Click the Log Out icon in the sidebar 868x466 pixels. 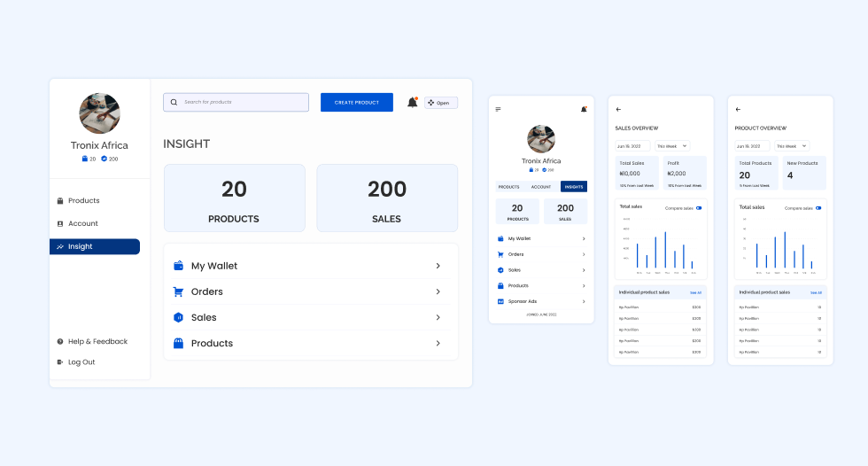(60, 362)
